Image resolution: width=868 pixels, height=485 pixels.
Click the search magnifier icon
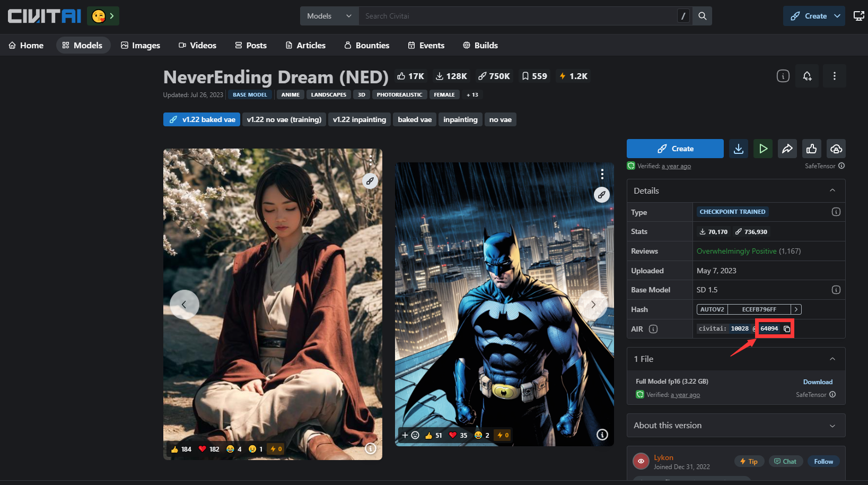click(x=702, y=16)
